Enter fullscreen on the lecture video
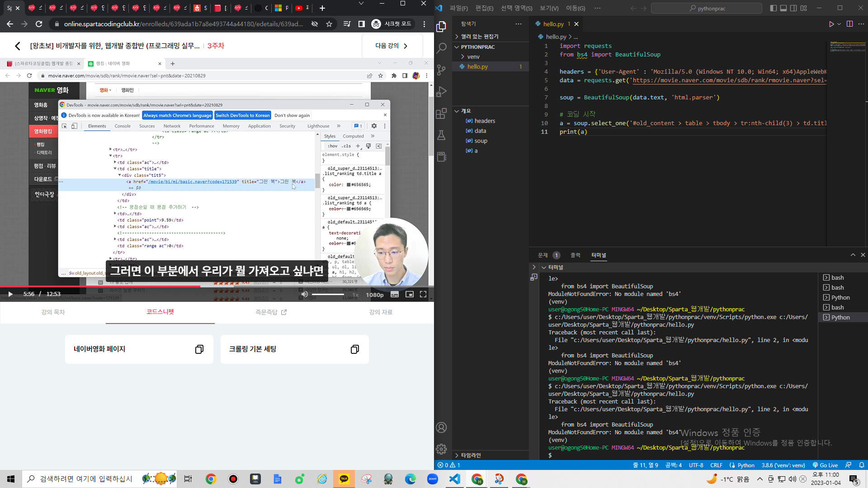868x488 pixels. pos(423,294)
